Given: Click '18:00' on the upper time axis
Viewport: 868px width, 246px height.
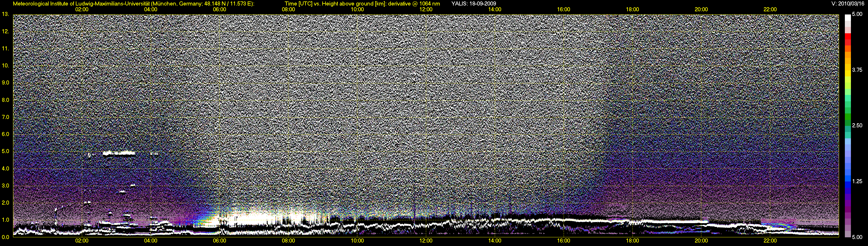Looking at the screenshot, I should click(632, 10).
